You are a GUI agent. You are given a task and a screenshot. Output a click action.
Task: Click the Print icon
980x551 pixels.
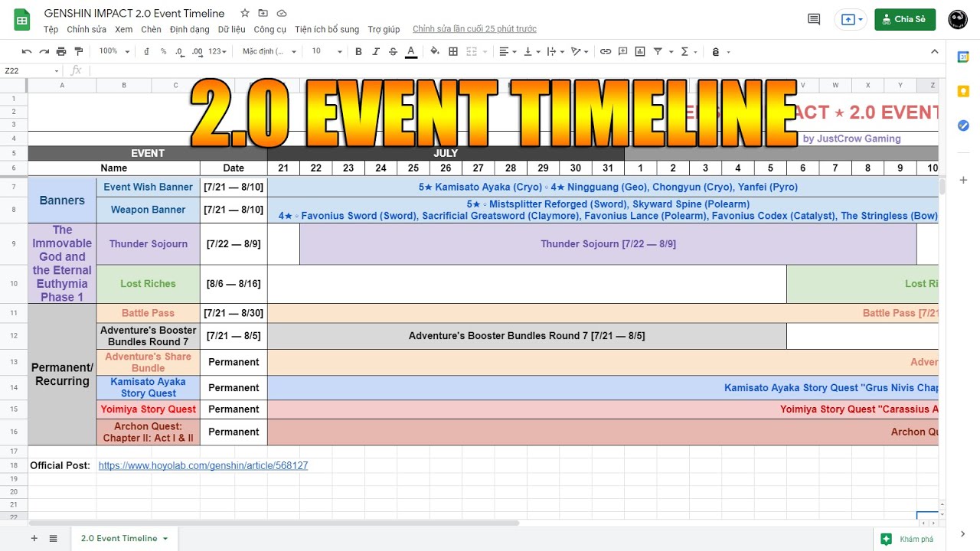click(62, 51)
